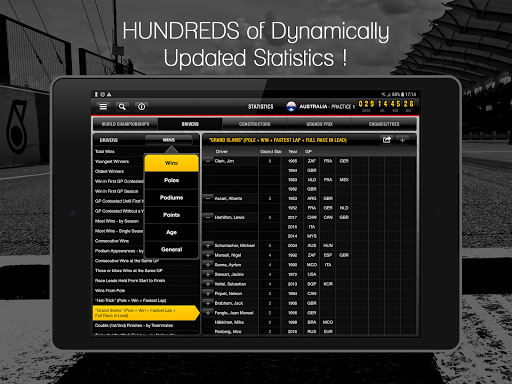512x384 pixels.
Task: Select the Total Wins statistic
Action: (x=119, y=151)
